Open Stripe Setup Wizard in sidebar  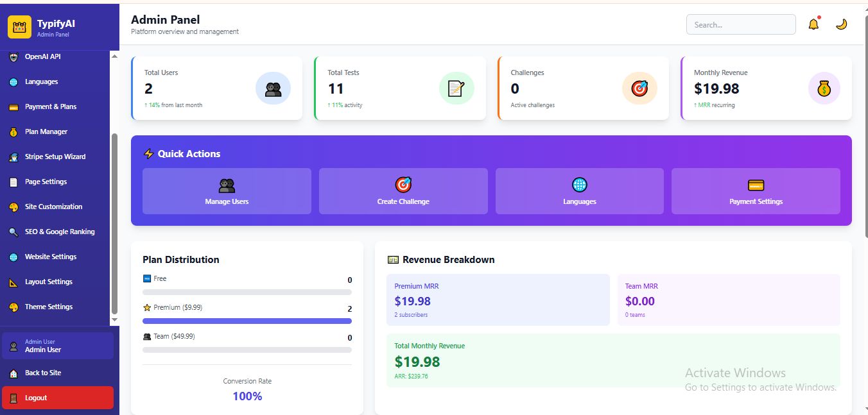(x=55, y=157)
